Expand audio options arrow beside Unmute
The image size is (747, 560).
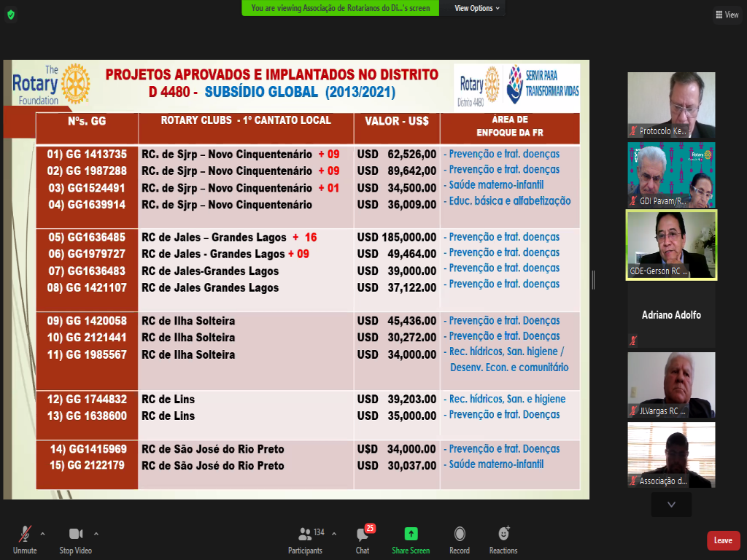pos(42,533)
